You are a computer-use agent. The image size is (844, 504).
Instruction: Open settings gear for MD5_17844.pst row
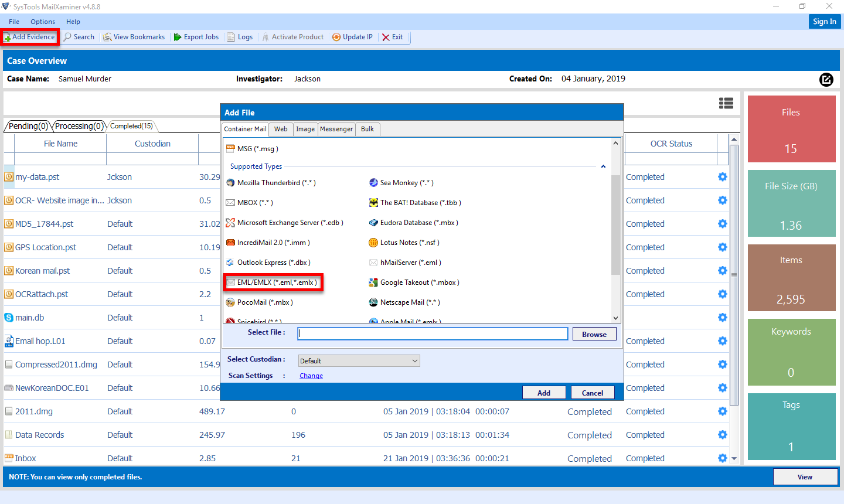[x=722, y=224]
